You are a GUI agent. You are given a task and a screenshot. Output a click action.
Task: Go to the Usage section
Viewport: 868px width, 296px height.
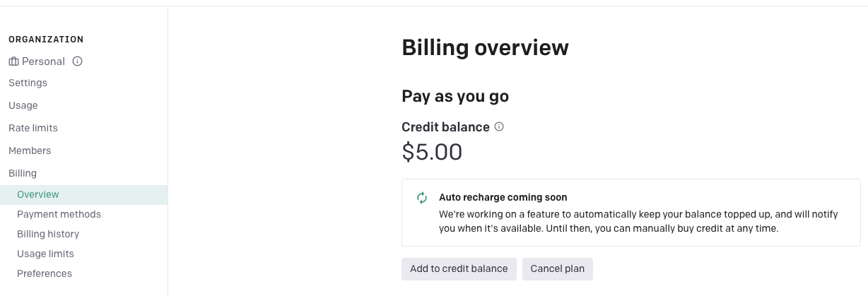coord(23,105)
